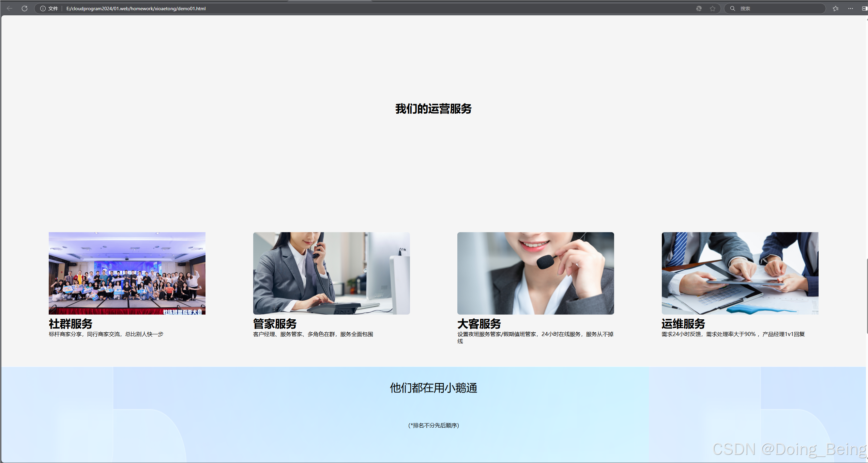Add page to favorites with star icon
Viewport: 868px width, 463px height.
coord(713,9)
